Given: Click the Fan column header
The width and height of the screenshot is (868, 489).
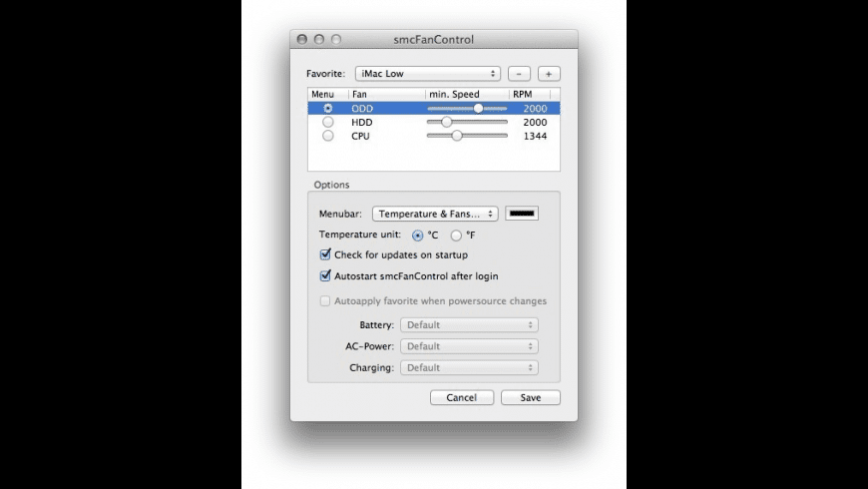Looking at the screenshot, I should pyautogui.click(x=387, y=94).
